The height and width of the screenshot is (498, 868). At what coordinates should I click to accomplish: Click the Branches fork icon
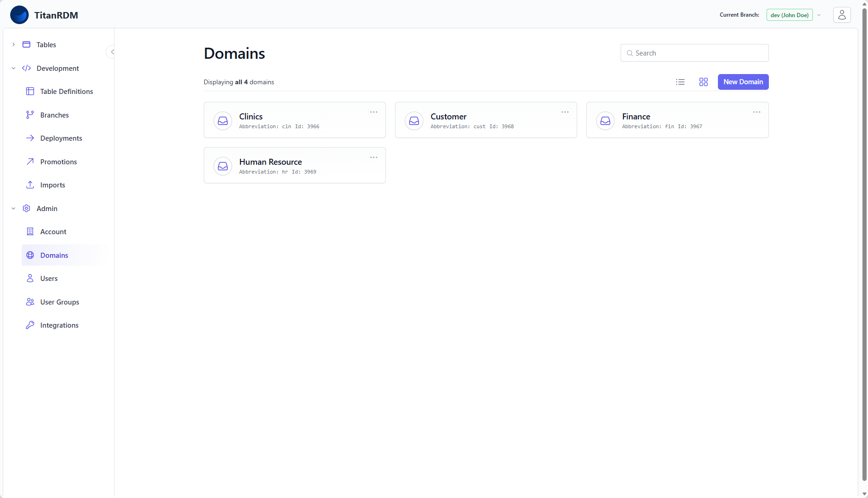pyautogui.click(x=30, y=115)
